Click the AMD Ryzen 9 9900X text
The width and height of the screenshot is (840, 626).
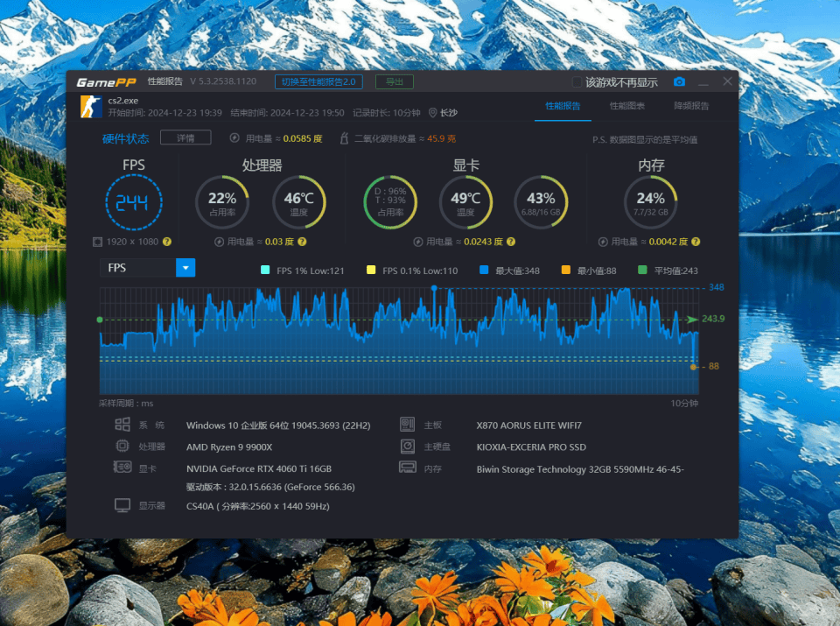pos(229,447)
